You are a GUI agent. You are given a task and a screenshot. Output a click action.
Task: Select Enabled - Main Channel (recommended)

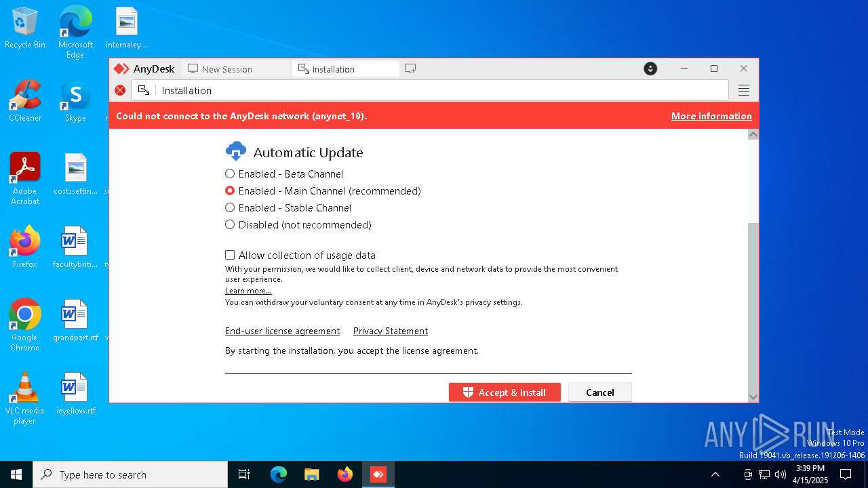[x=323, y=191]
